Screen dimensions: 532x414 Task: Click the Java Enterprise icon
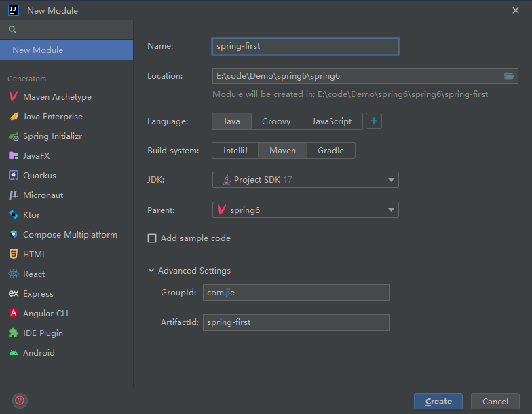click(x=14, y=117)
